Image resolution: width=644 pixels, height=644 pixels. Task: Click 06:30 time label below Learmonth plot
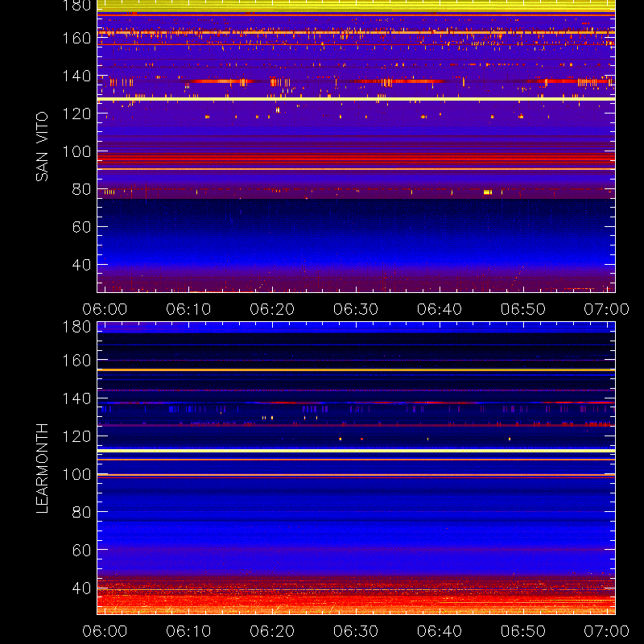coord(356,631)
